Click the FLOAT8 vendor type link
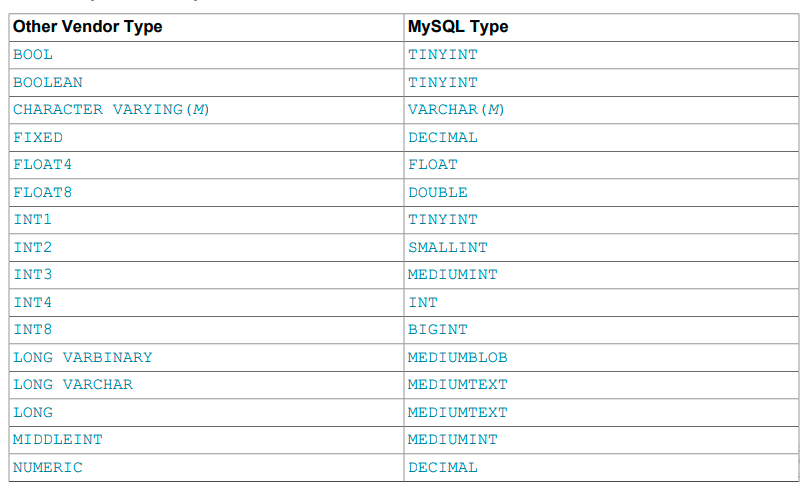 click(43, 192)
